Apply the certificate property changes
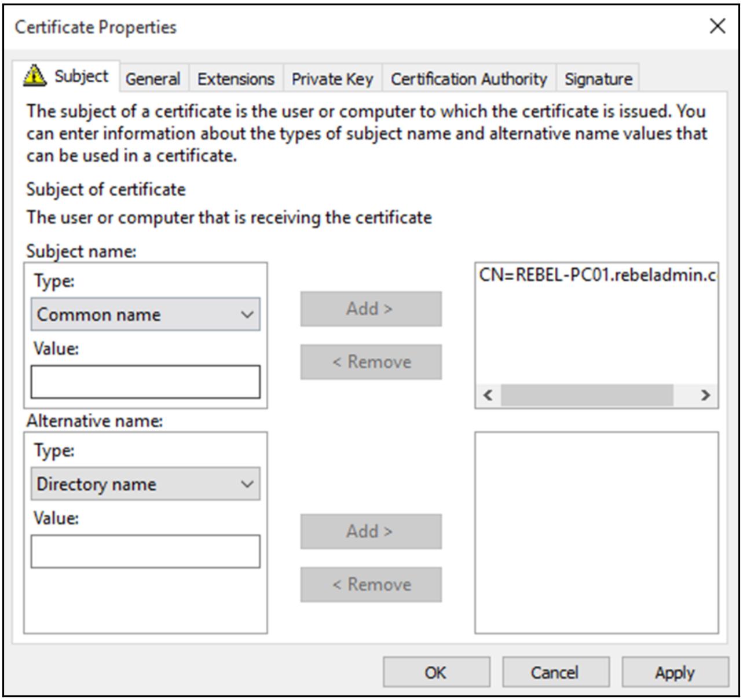This screenshot has height=700, width=743. click(675, 672)
